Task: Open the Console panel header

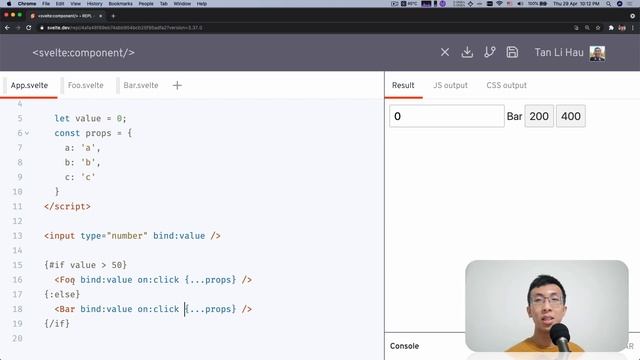Action: pos(404,346)
